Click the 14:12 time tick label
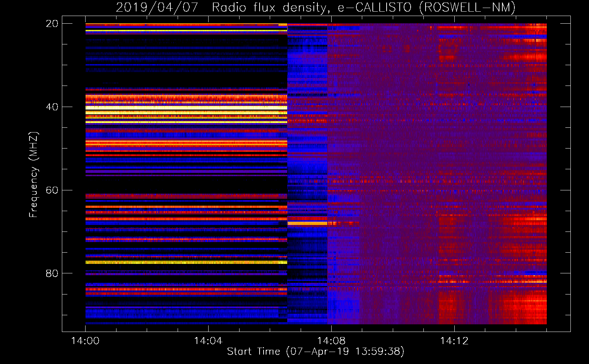 (x=454, y=341)
